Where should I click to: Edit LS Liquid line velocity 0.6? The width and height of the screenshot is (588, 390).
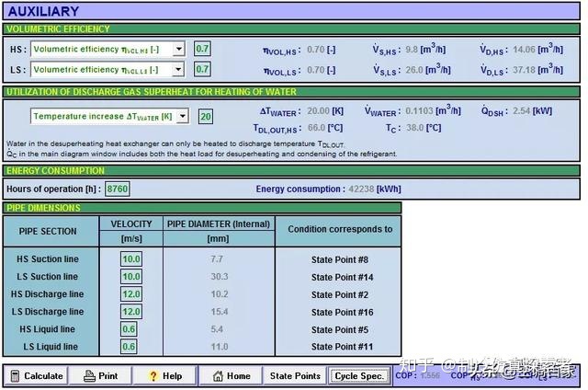click(129, 347)
